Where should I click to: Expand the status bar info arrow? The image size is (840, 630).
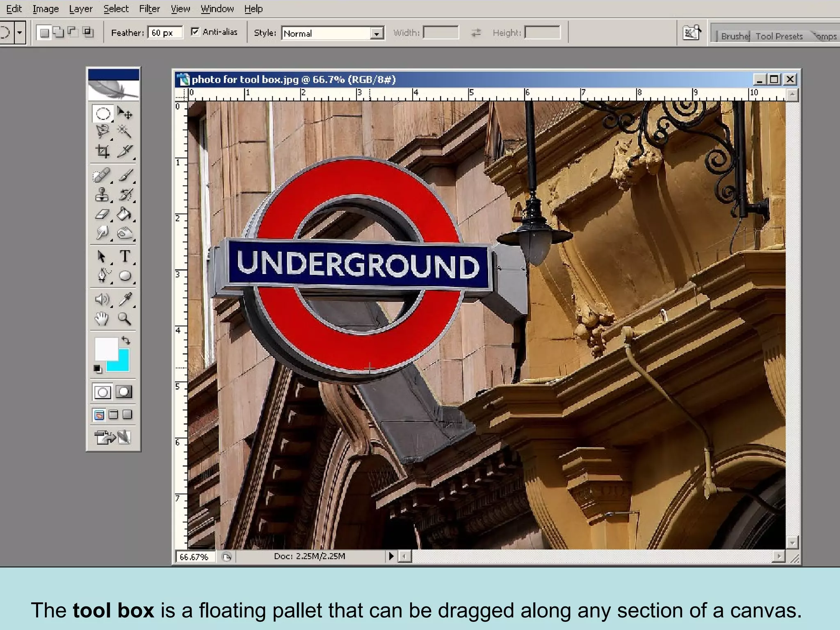391,556
